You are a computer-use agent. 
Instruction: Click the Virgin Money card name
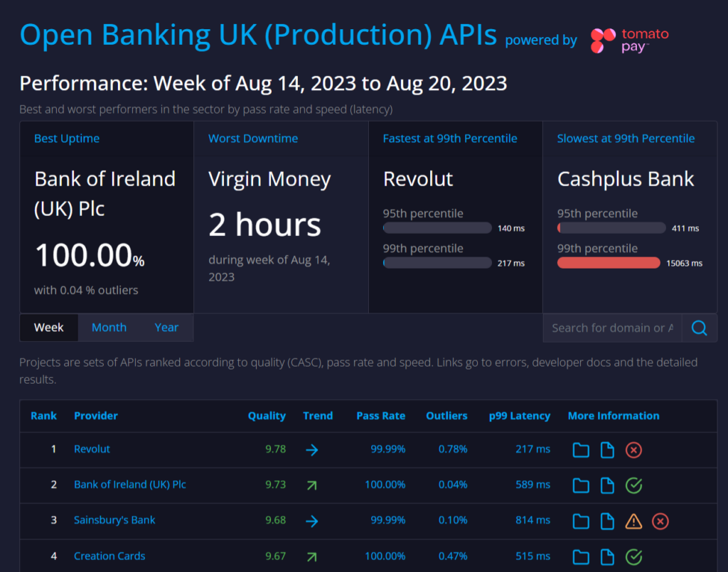[269, 180]
